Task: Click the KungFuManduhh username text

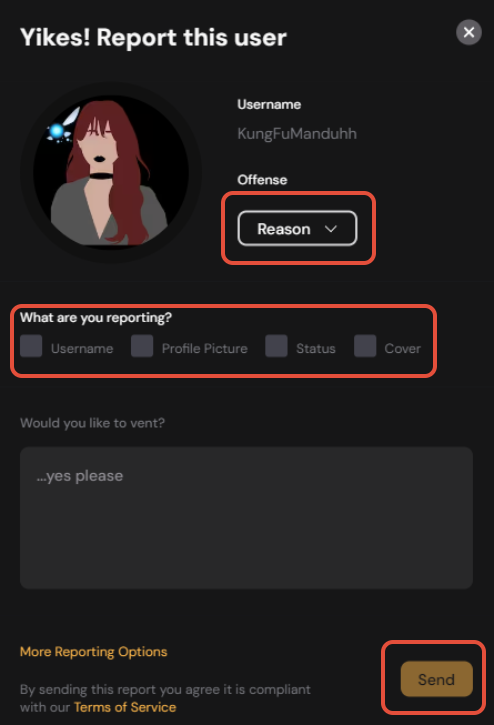Action: pyautogui.click(x=297, y=134)
